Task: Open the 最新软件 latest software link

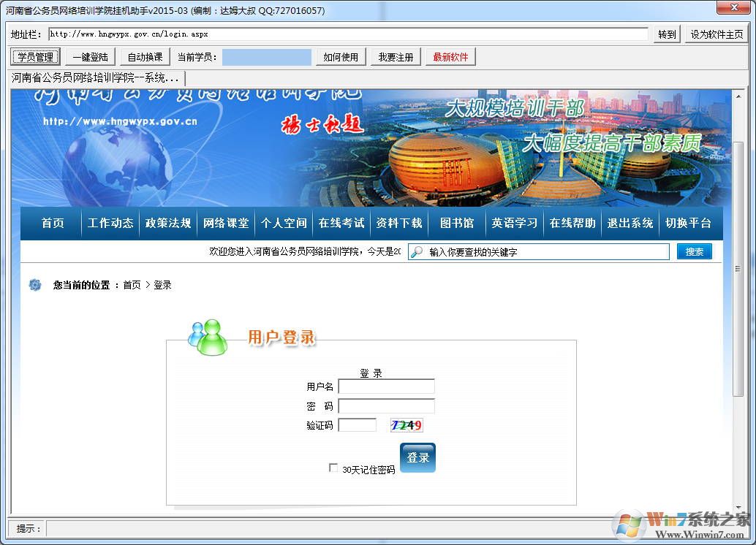Action: pyautogui.click(x=449, y=56)
